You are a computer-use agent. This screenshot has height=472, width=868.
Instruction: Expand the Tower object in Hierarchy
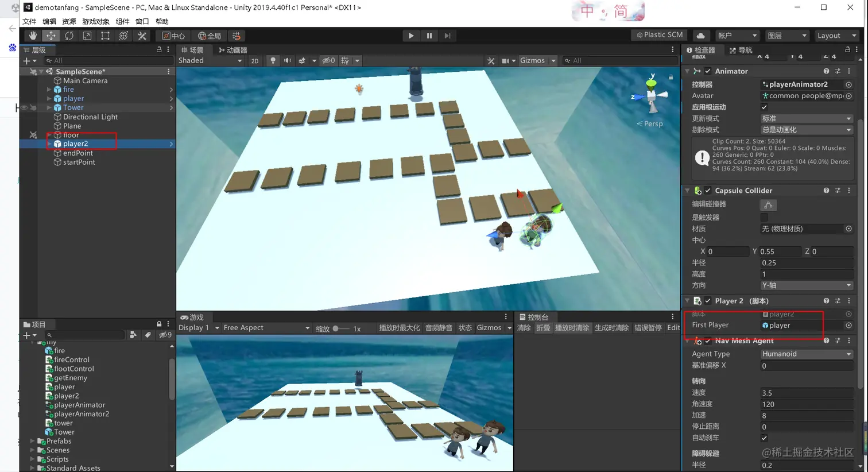tap(49, 107)
